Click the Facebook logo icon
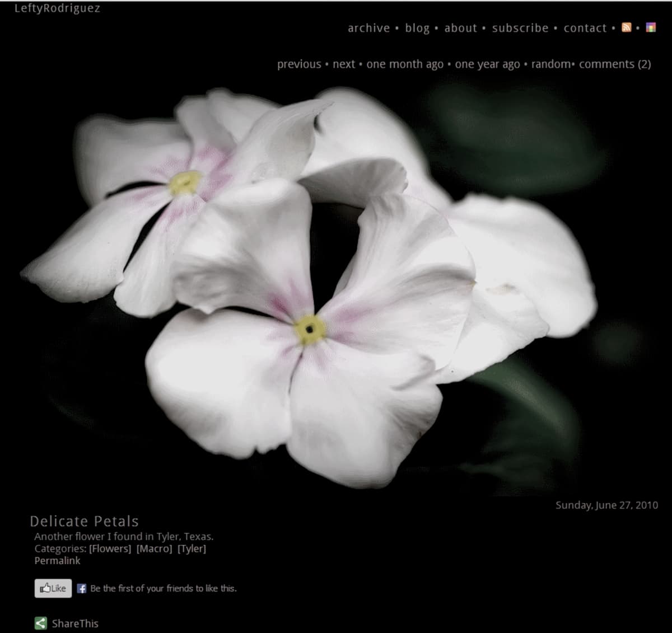Image resolution: width=672 pixels, height=633 pixels. [82, 588]
